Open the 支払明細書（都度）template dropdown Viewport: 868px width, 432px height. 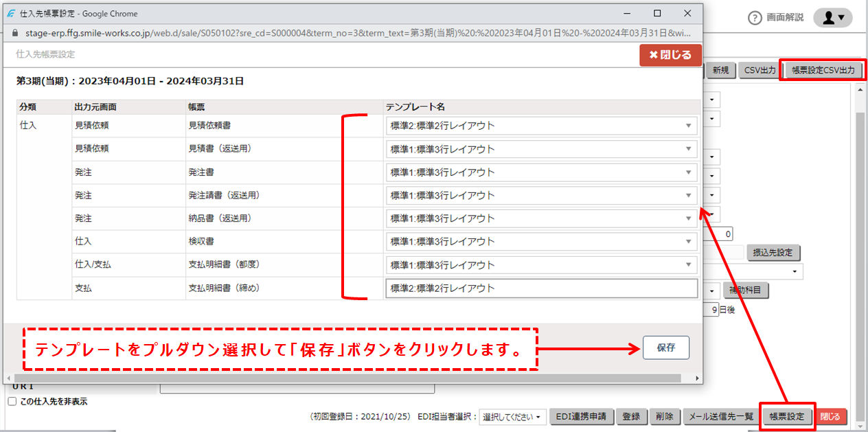point(690,265)
